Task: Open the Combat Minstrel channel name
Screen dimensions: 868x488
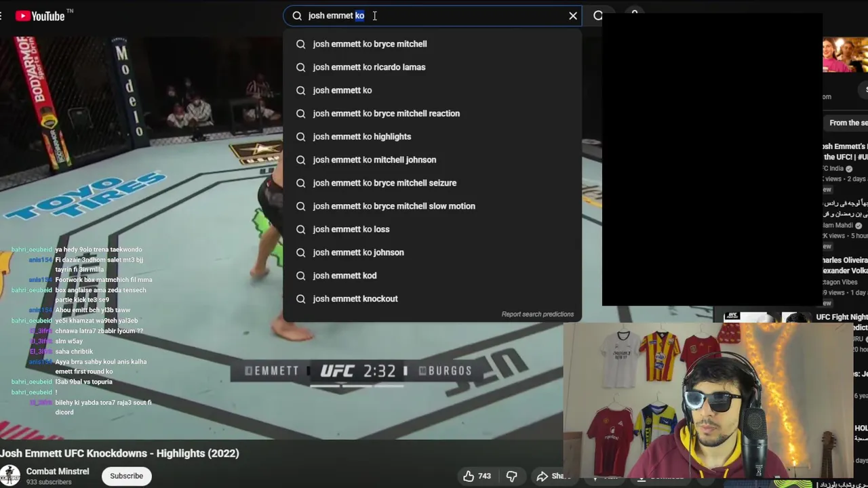Action: click(58, 471)
